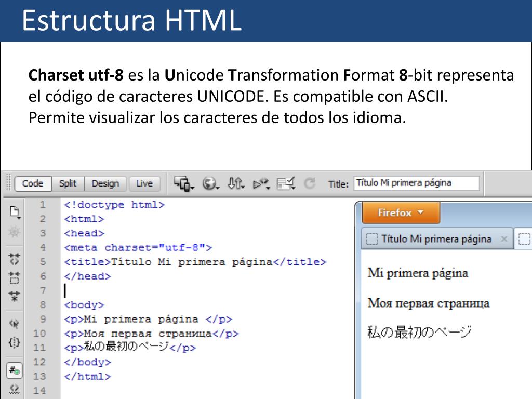Click the Balance Braces icon
The image size is (532, 399).
[x=15, y=343]
